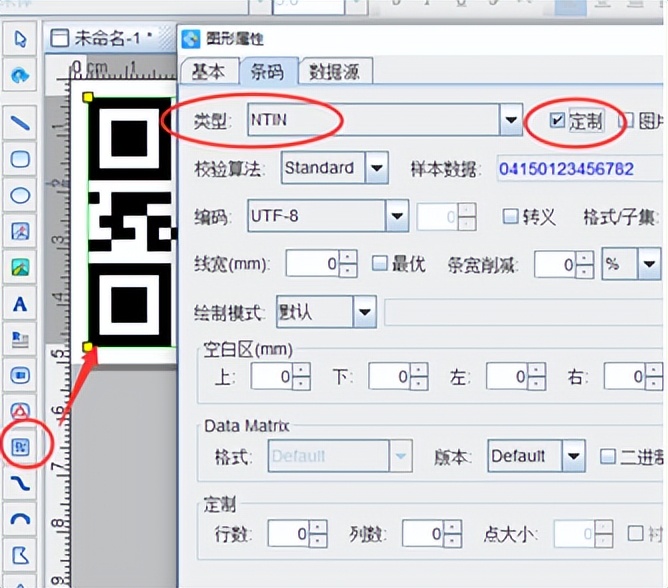Decrease 列数 with its down arrow
The width and height of the screenshot is (668, 588).
(452, 540)
